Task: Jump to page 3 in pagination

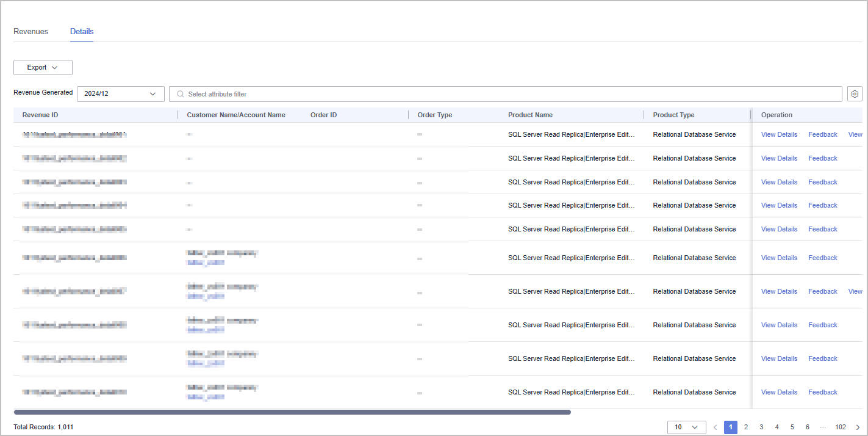Action: (761, 427)
